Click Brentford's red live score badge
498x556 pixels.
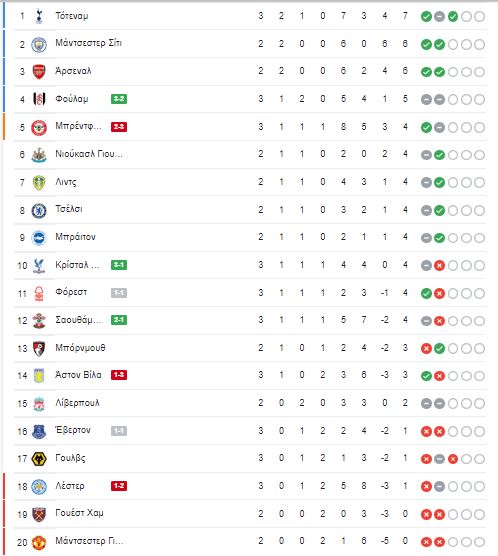pos(119,127)
